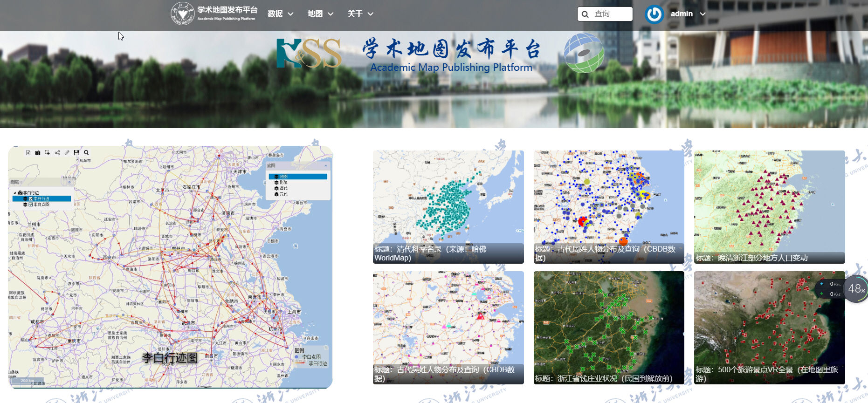Click the 查询 search input field
Screen dimensions: 868x403
(x=605, y=14)
